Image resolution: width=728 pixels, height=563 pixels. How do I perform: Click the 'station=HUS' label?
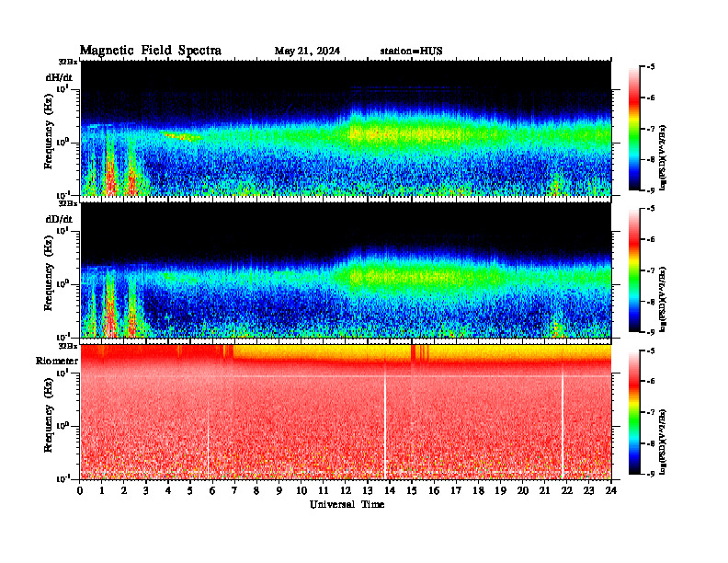(411, 51)
